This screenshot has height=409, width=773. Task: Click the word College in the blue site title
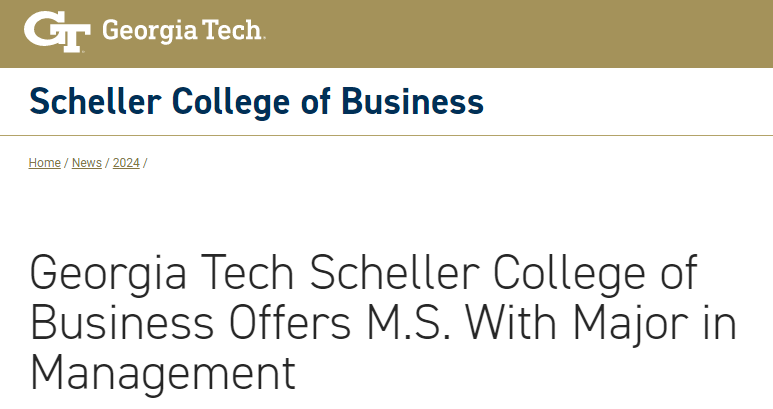tap(231, 102)
